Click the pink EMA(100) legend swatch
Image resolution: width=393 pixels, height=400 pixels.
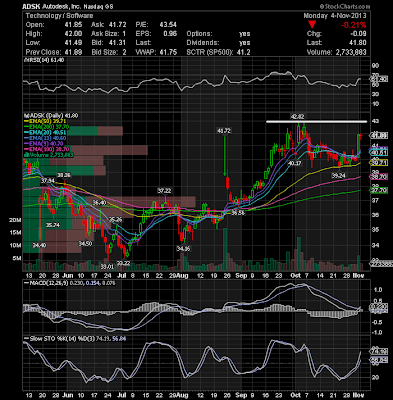click(27, 149)
